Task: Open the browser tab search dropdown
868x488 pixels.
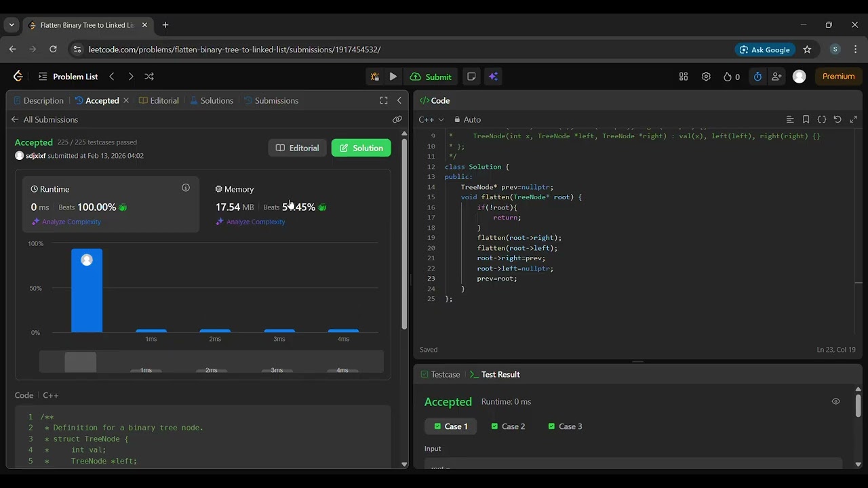Action: [11, 25]
